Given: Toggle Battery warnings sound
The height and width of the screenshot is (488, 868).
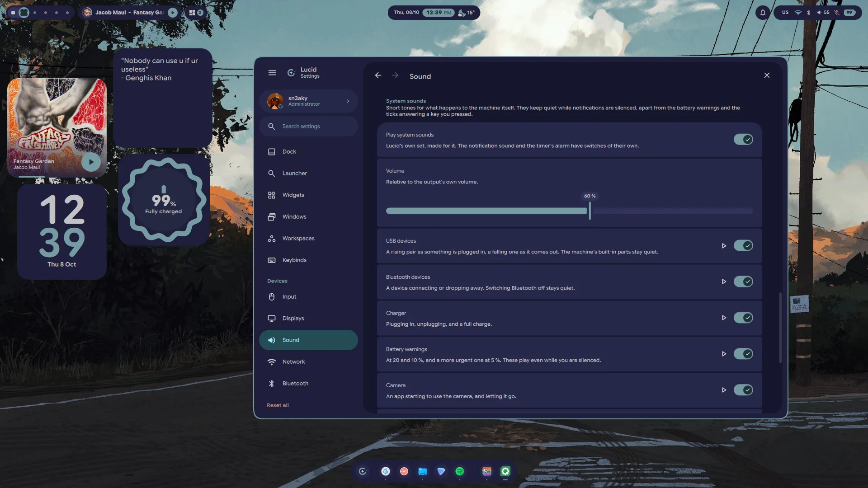Looking at the screenshot, I should [743, 354].
